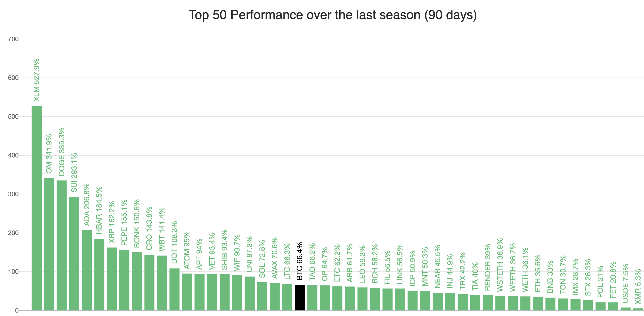Click the HBAR 184.5% bar
This screenshot has height=316, width=644.
click(99, 275)
